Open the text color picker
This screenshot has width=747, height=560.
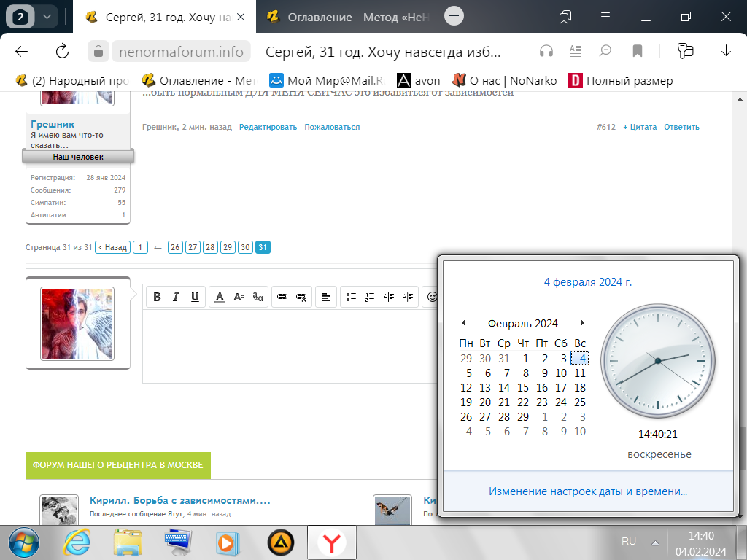click(220, 297)
